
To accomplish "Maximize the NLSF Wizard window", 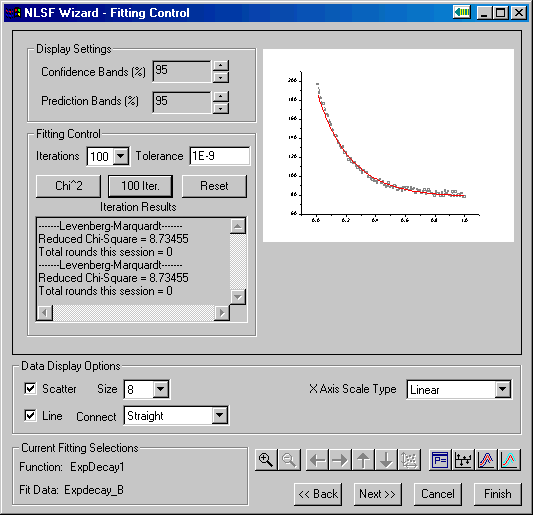I will (x=500, y=13).
